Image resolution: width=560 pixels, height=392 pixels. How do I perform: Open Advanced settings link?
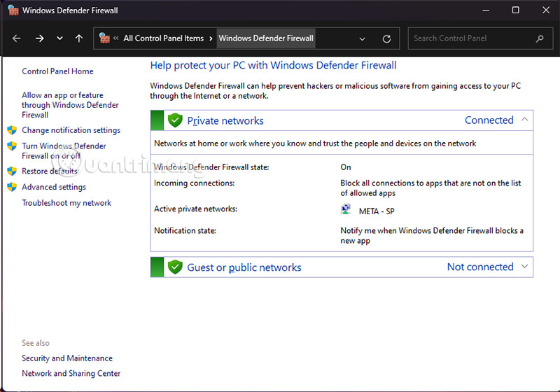(54, 187)
